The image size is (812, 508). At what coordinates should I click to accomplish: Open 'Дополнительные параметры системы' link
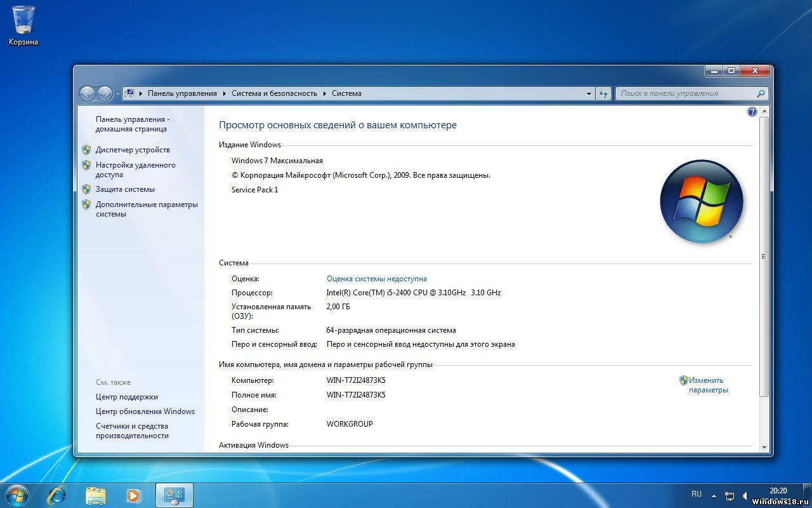(x=147, y=209)
